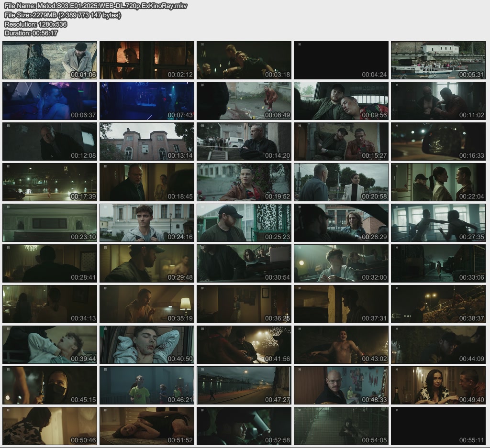Click the thumbnail timestamped 00:01:06
The image size is (490, 448).
[50, 60]
